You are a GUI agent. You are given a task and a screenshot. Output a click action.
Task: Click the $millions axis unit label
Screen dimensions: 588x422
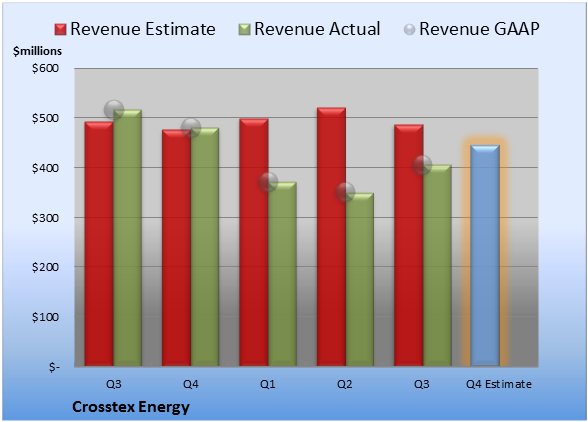pyautogui.click(x=37, y=51)
